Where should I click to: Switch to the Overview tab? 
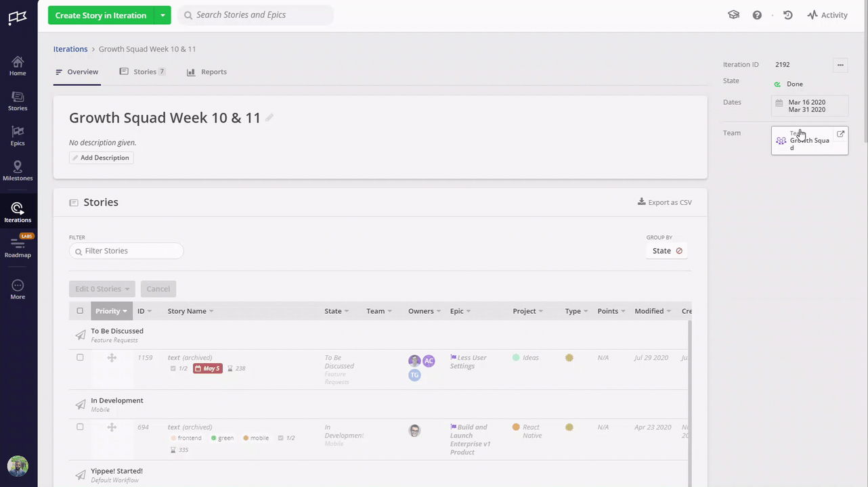click(77, 72)
